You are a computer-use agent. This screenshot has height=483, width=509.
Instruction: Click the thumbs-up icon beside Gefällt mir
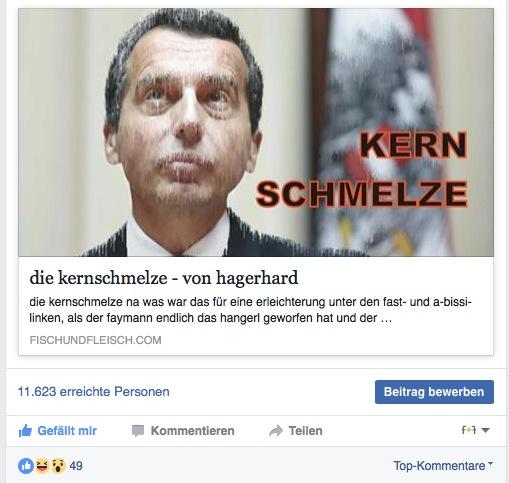(x=25, y=431)
